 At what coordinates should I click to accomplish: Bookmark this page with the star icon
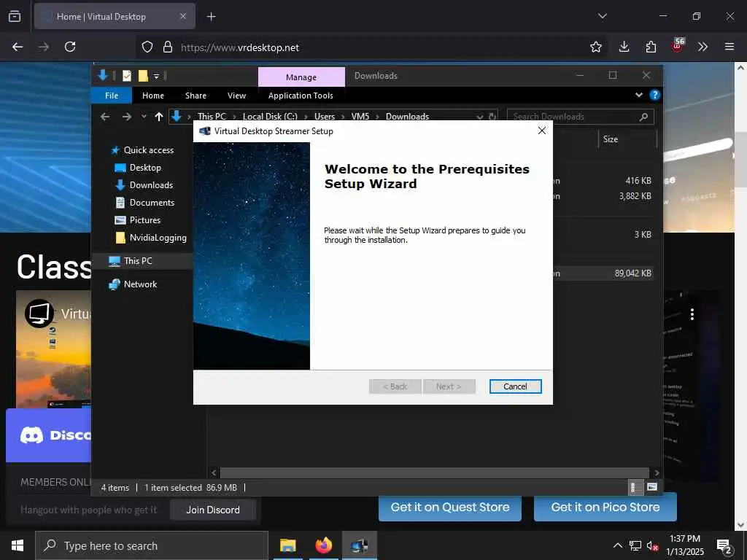tap(595, 47)
